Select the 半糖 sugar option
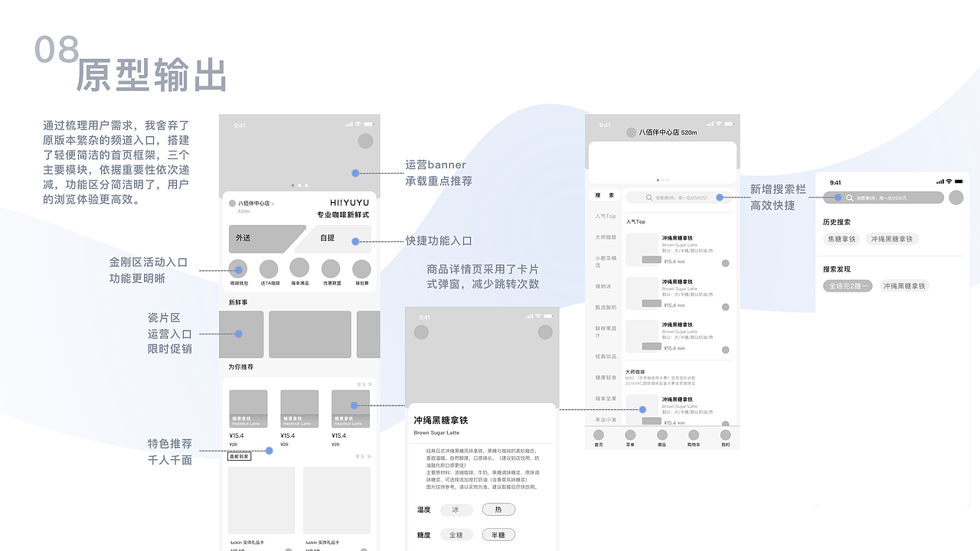This screenshot has width=980, height=551. (x=498, y=534)
